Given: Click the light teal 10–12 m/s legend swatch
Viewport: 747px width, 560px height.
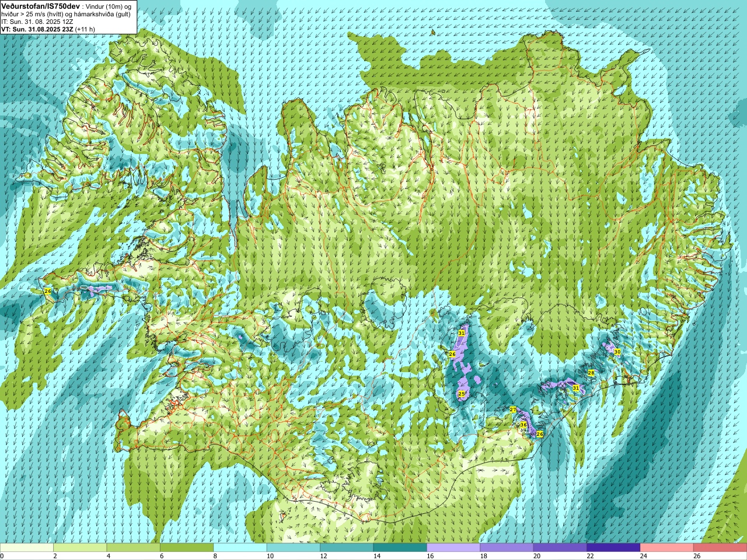Looking at the screenshot, I should pos(294,548).
